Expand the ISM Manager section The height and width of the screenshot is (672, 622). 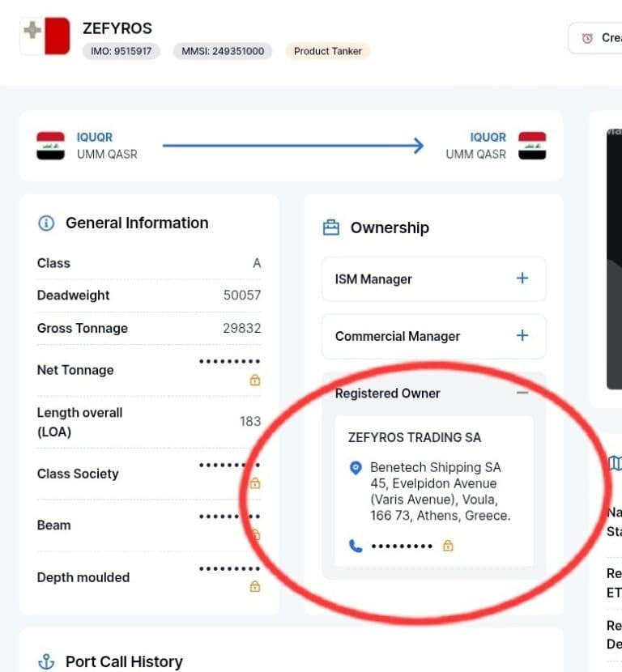(522, 279)
